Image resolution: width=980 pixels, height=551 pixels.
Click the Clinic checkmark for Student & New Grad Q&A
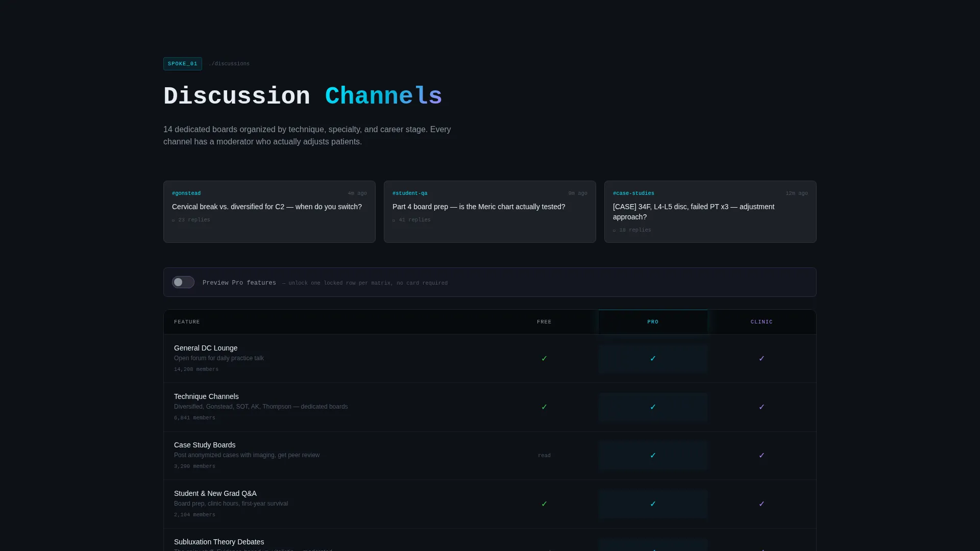[762, 504]
